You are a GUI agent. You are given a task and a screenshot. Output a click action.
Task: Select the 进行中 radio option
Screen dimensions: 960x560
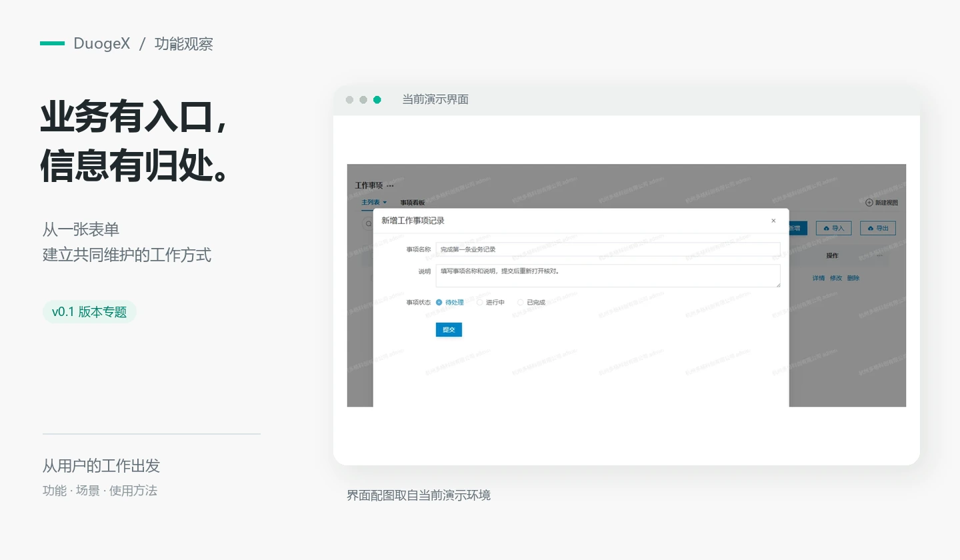pos(479,303)
